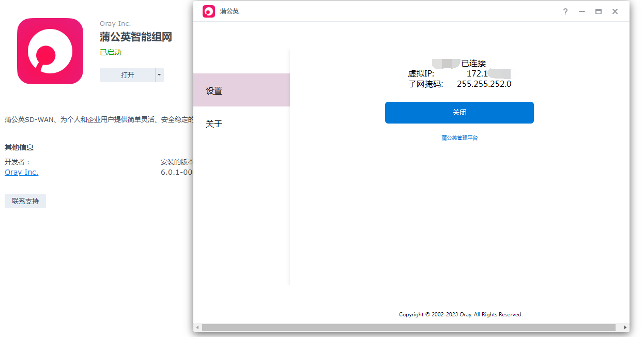Open the Oray Inc. developer link
The height and width of the screenshot is (337, 644).
tap(21, 172)
